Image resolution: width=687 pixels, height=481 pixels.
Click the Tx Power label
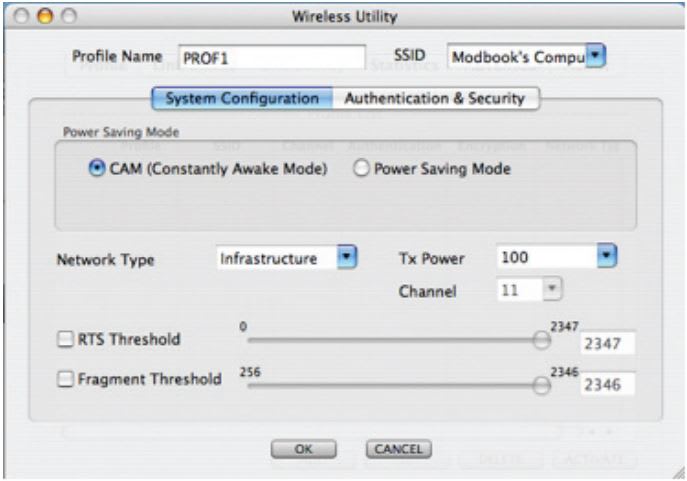(432, 258)
